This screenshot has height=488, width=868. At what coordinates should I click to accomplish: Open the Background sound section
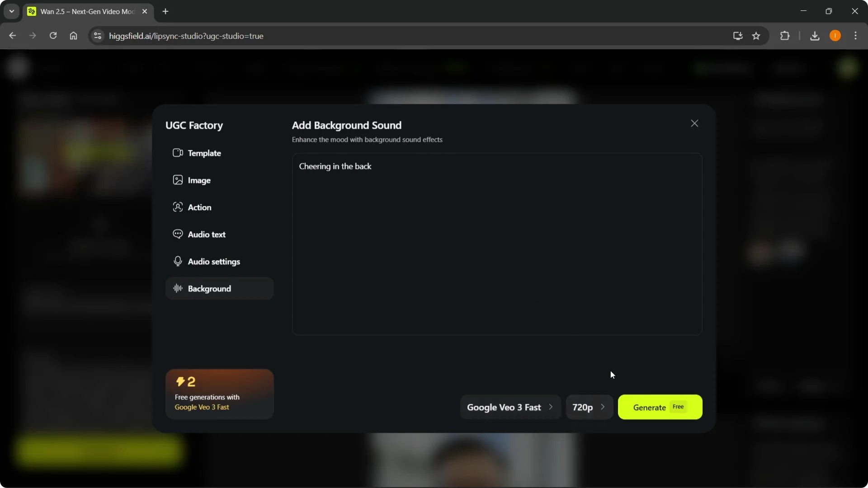coord(210,288)
